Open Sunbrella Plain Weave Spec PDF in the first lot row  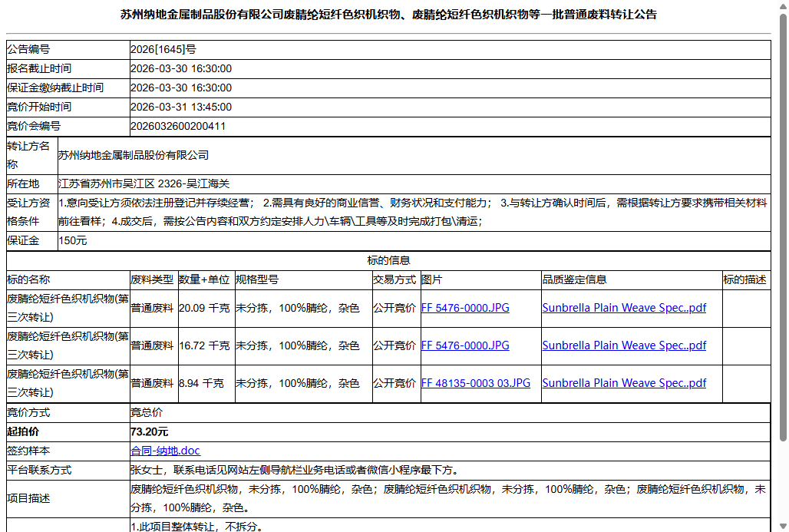pos(624,307)
